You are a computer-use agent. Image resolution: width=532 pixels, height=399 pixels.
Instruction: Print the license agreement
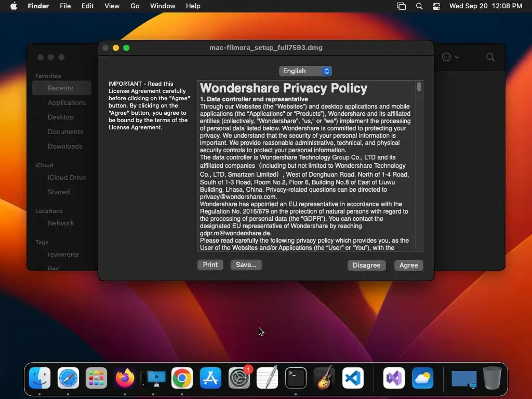click(x=210, y=264)
